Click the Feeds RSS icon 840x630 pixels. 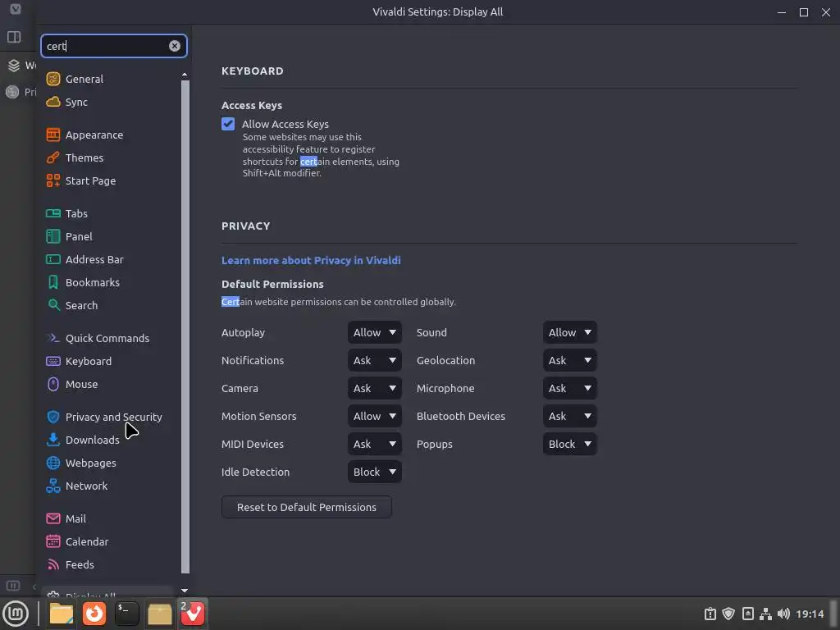coord(53,564)
